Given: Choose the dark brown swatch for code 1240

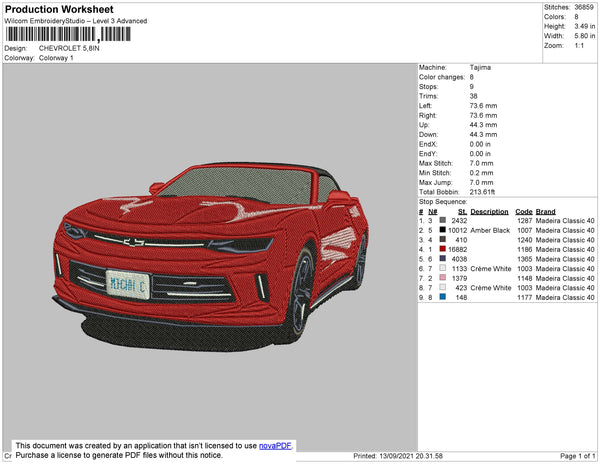Looking at the screenshot, I should coord(444,240).
